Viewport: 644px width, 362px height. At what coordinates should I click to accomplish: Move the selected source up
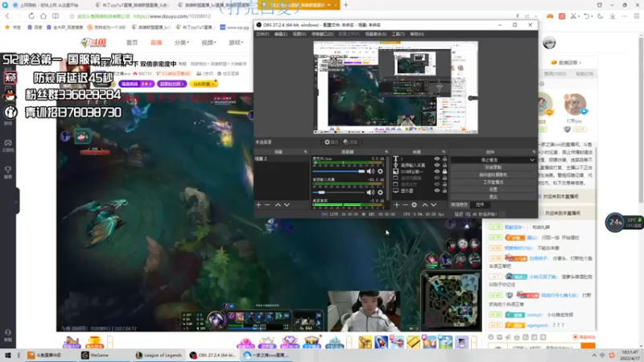tap(425, 204)
